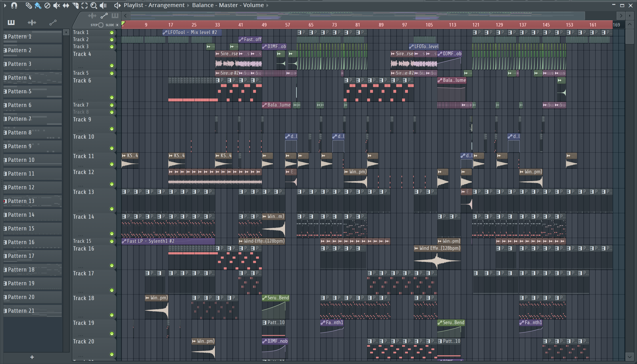Screen dimensions: 637x364
Task: Jump to bar 57 on timeline ruler
Action: (x=288, y=25)
